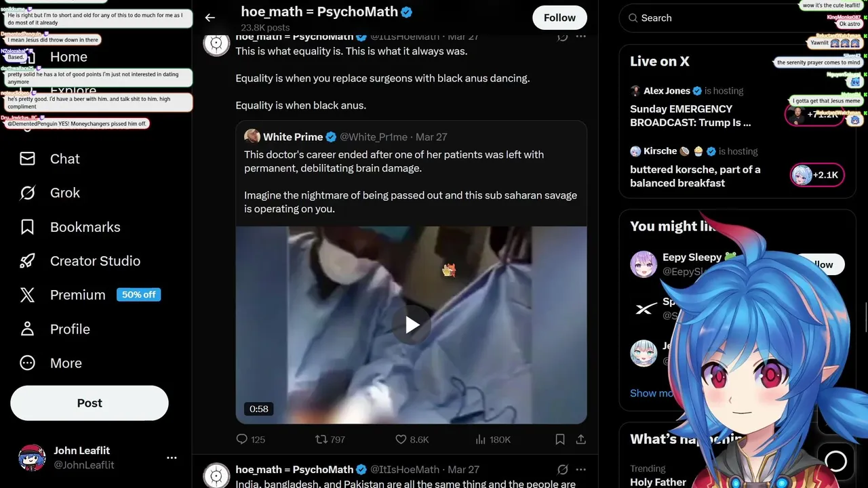Open White Prime quoted author name

[293, 137]
